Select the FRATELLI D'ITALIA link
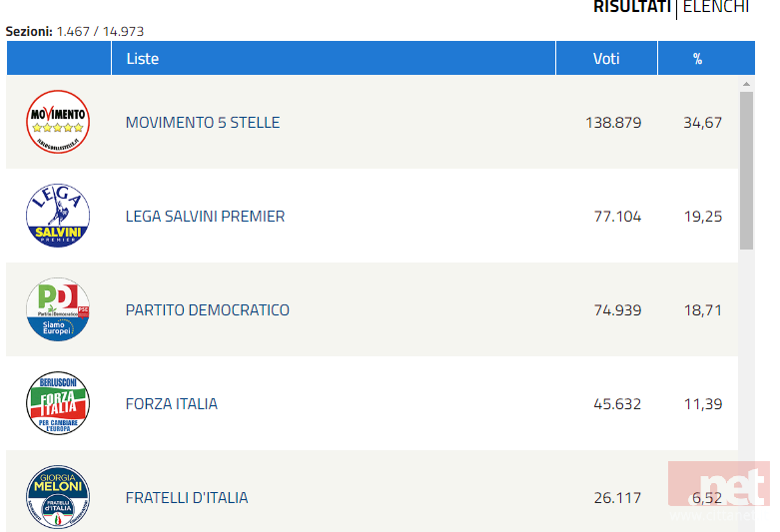Image resolution: width=780 pixels, height=532 pixels. [x=187, y=498]
